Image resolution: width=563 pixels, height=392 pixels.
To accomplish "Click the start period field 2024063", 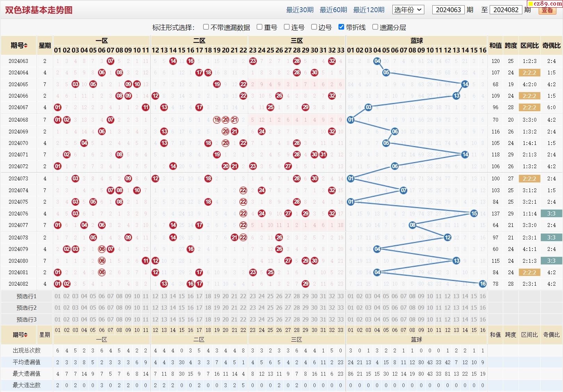I will pyautogui.click(x=448, y=10).
